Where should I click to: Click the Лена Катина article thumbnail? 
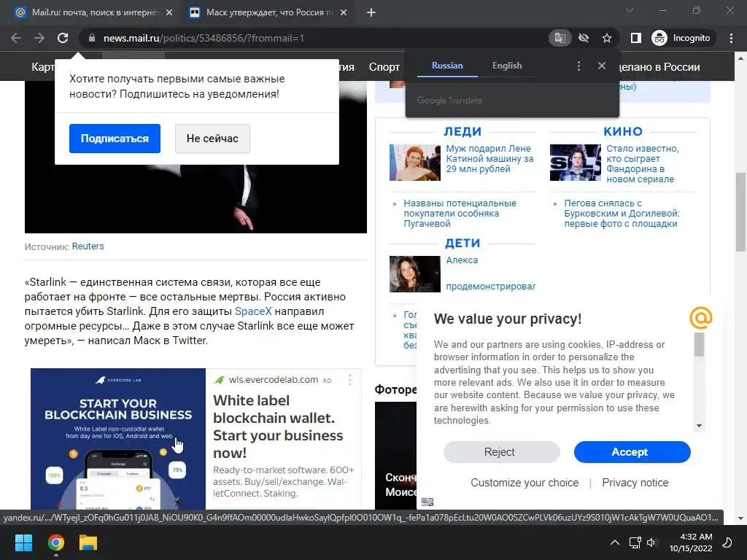[x=415, y=163]
